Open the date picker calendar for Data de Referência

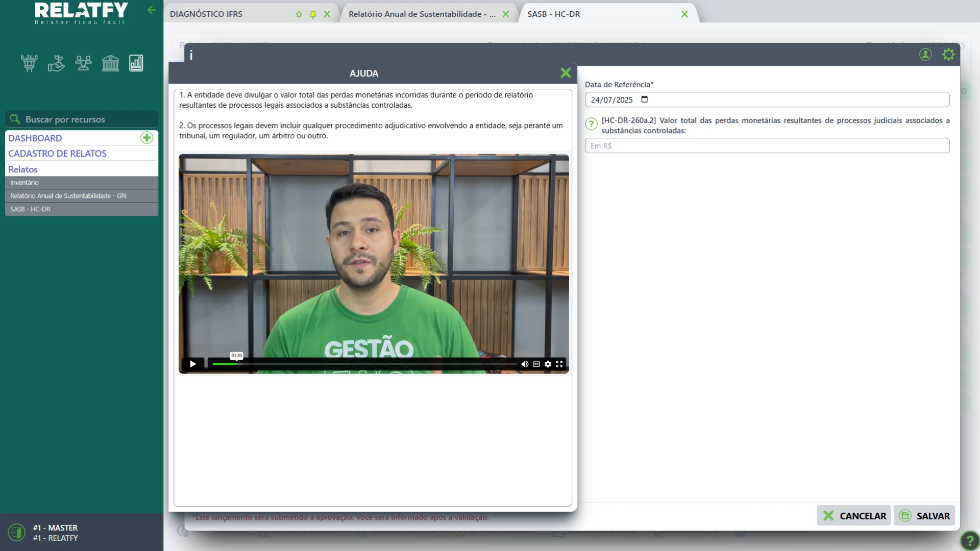[645, 99]
